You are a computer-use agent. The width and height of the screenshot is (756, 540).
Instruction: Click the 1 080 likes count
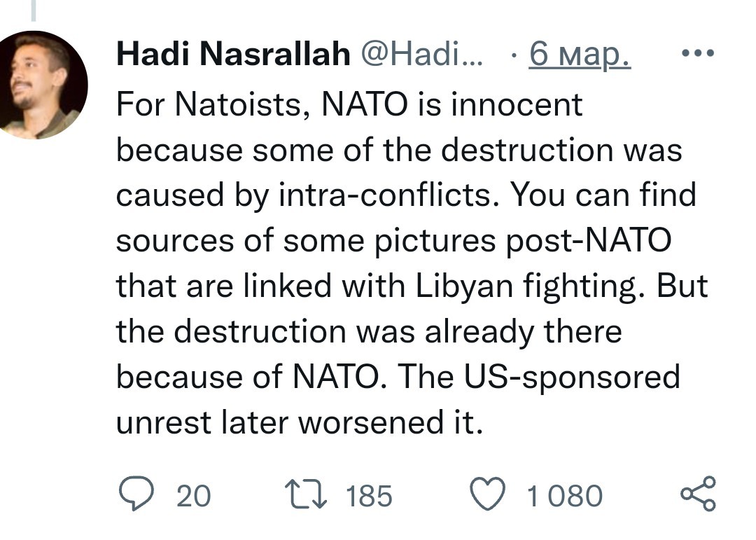[x=564, y=496]
